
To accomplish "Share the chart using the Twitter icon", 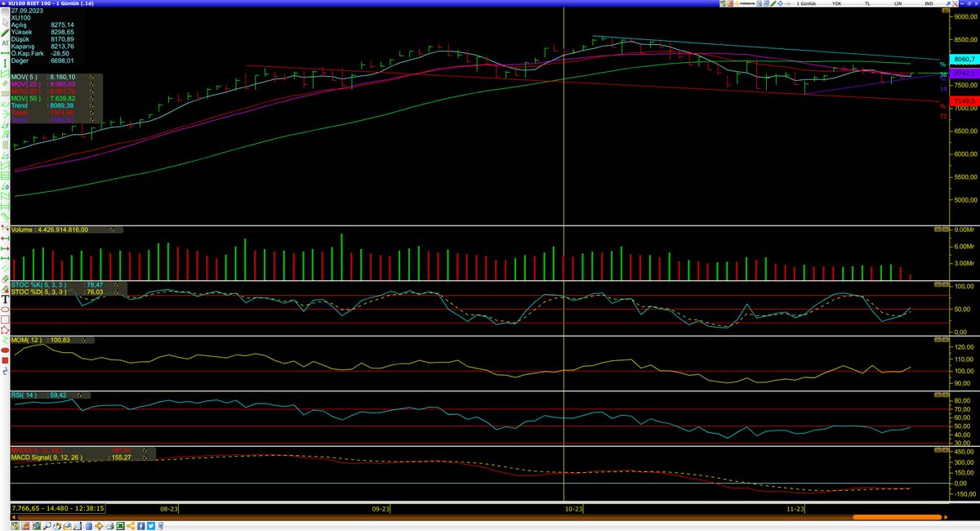I will point(151,526).
